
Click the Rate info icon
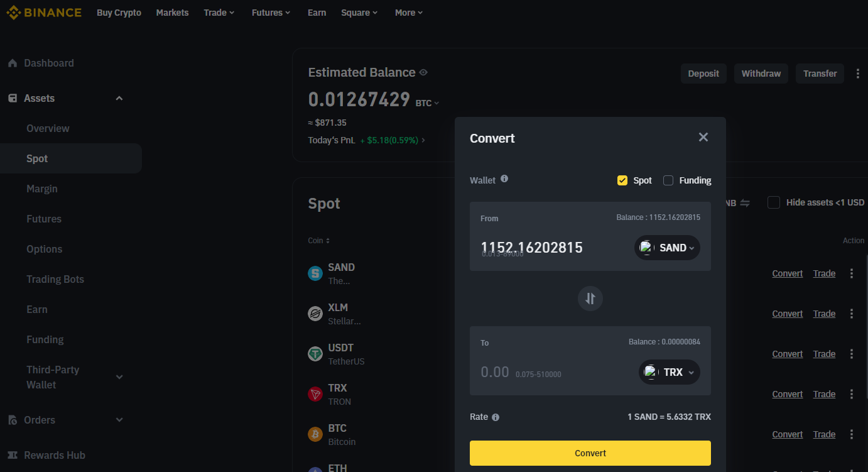[x=496, y=417]
